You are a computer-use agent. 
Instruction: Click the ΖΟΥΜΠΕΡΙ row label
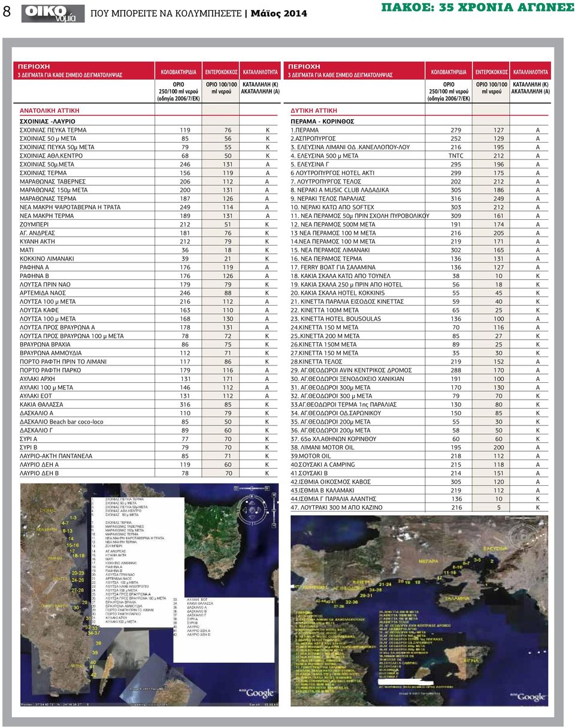pyautogui.click(x=36, y=224)
